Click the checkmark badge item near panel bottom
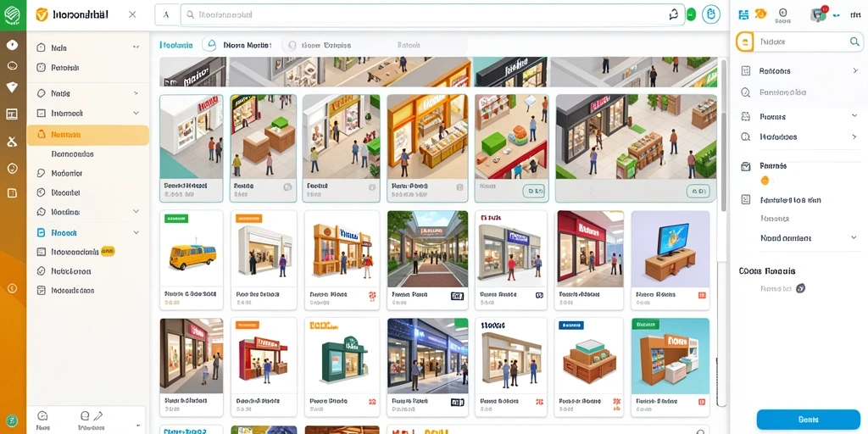The height and width of the screenshot is (434, 868). (782, 288)
